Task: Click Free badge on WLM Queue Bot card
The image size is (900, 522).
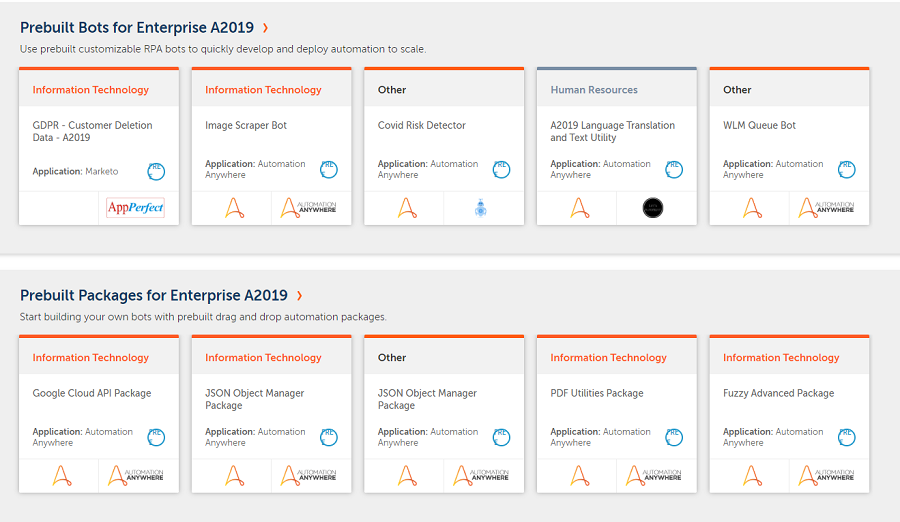Action: pyautogui.click(x=847, y=169)
